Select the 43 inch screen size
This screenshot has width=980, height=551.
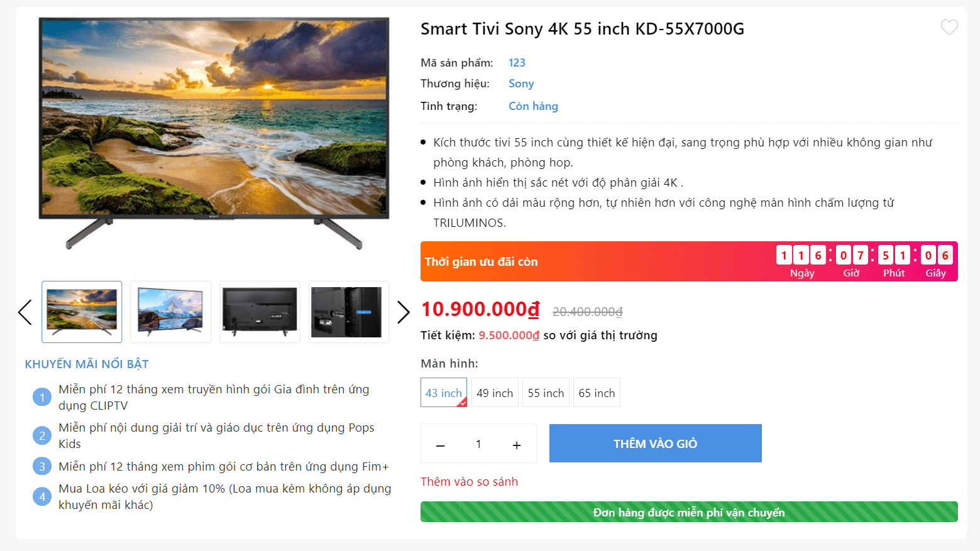[443, 392]
